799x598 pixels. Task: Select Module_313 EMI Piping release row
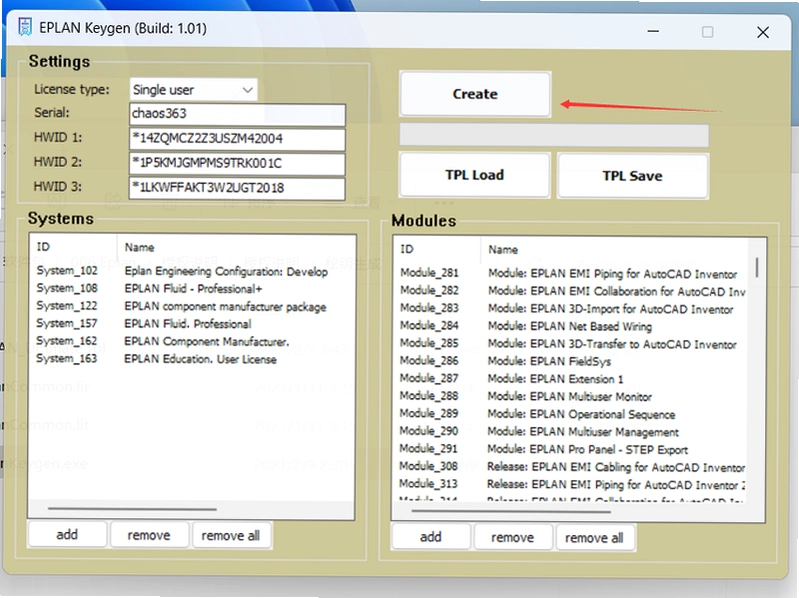(x=571, y=484)
